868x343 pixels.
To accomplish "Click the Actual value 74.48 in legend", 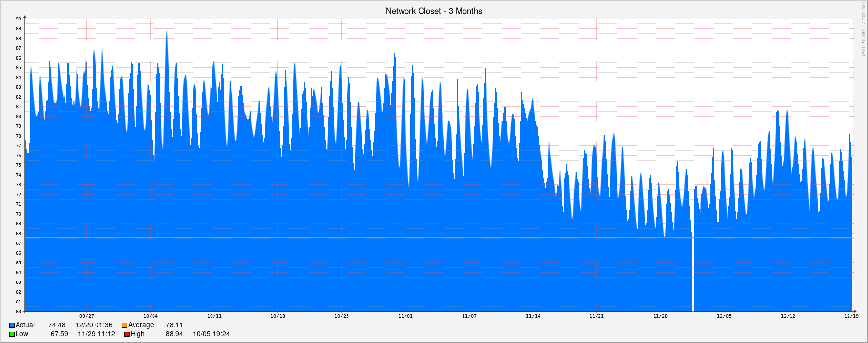I will point(57,325).
